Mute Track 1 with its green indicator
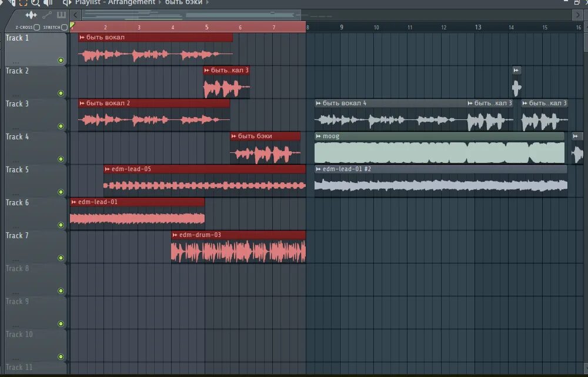The height and width of the screenshot is (377, 588). click(61, 59)
